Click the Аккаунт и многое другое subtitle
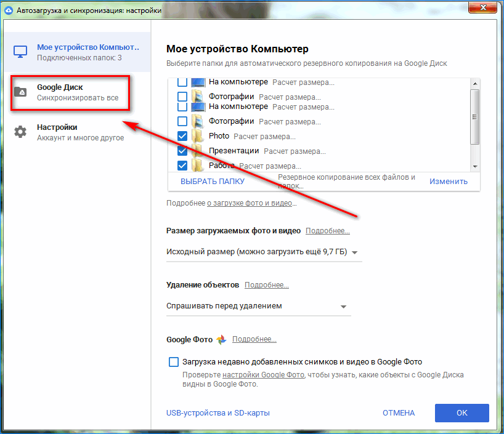The height and width of the screenshot is (434, 504). click(80, 138)
